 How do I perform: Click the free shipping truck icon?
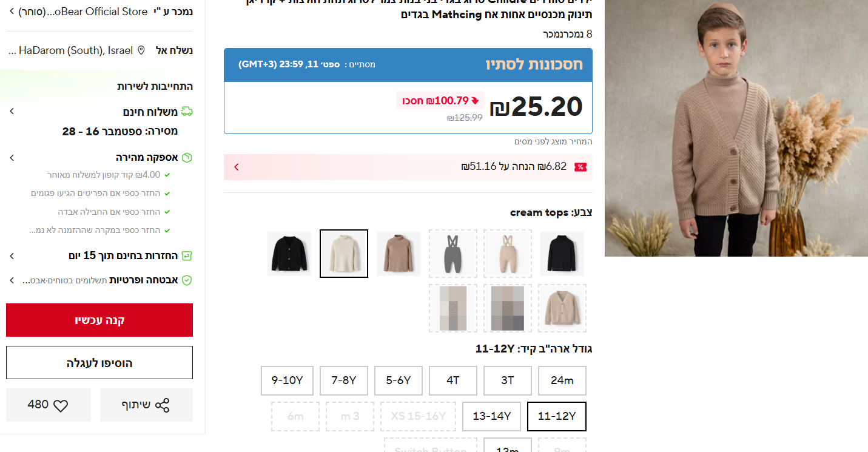click(x=187, y=112)
